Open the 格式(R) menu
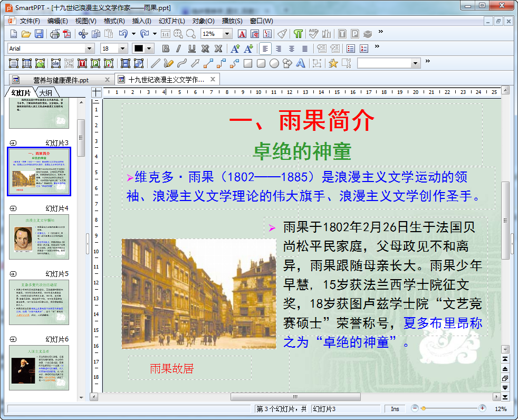The height and width of the screenshot is (420, 518). tap(114, 21)
